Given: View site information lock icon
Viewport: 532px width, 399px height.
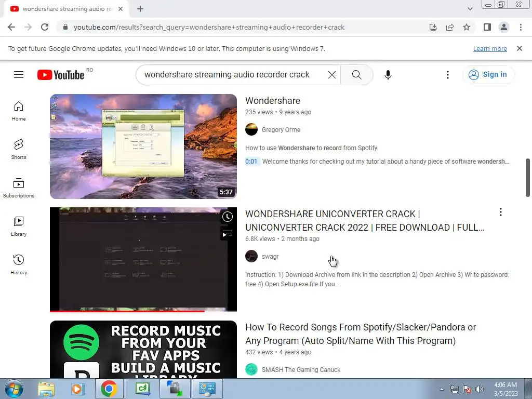Looking at the screenshot, I should 65,27.
